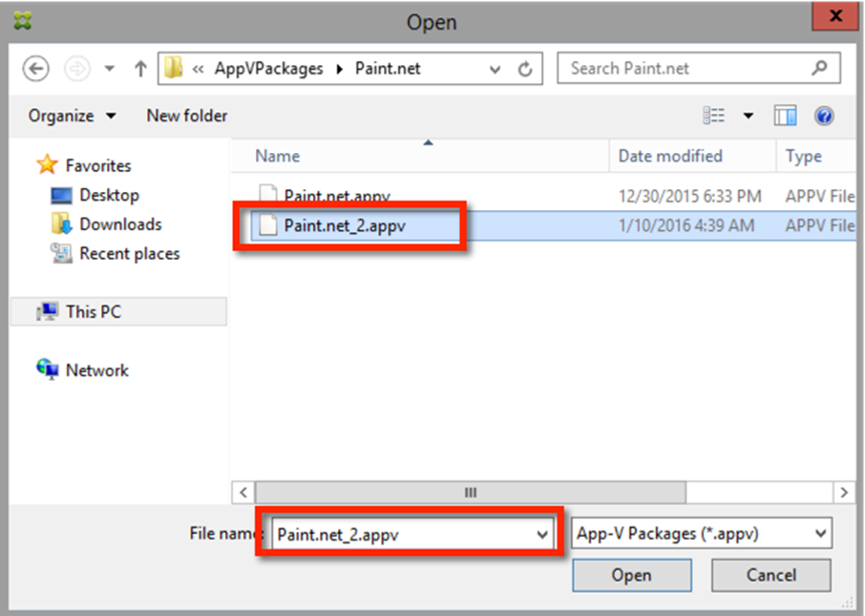The width and height of the screenshot is (865, 616).
Task: Click Paint.net in the address path
Action: (x=388, y=69)
